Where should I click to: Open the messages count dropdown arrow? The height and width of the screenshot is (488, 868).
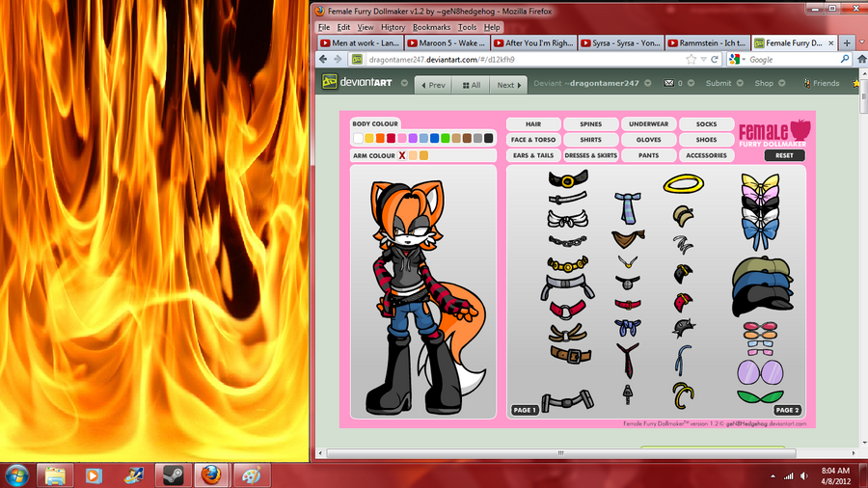(x=691, y=83)
